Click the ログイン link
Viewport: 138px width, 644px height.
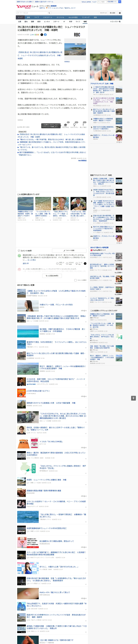(42, 8)
